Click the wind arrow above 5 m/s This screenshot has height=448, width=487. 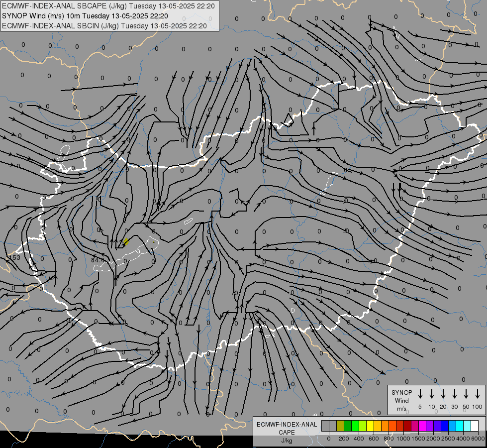pyautogui.click(x=420, y=394)
